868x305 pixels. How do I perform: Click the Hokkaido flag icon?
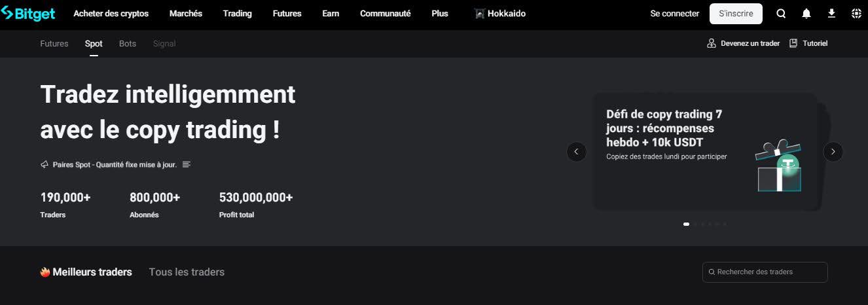(x=479, y=14)
